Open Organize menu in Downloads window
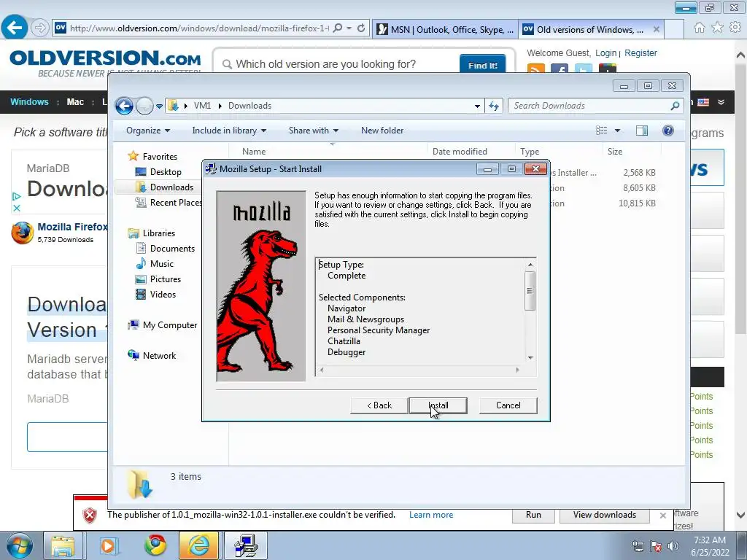 147,131
